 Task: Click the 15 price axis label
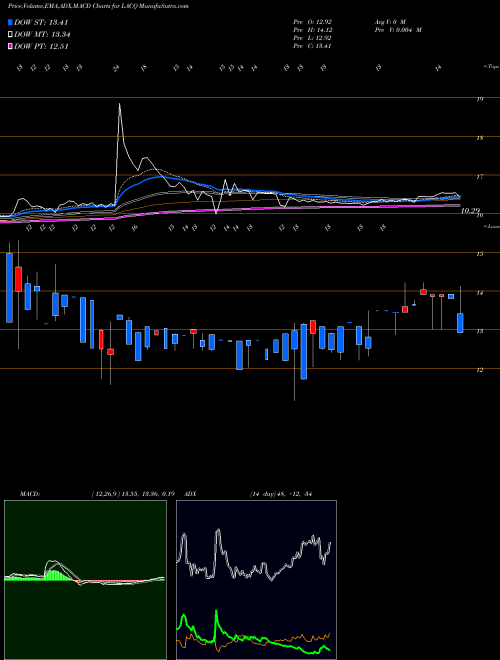coord(479,254)
